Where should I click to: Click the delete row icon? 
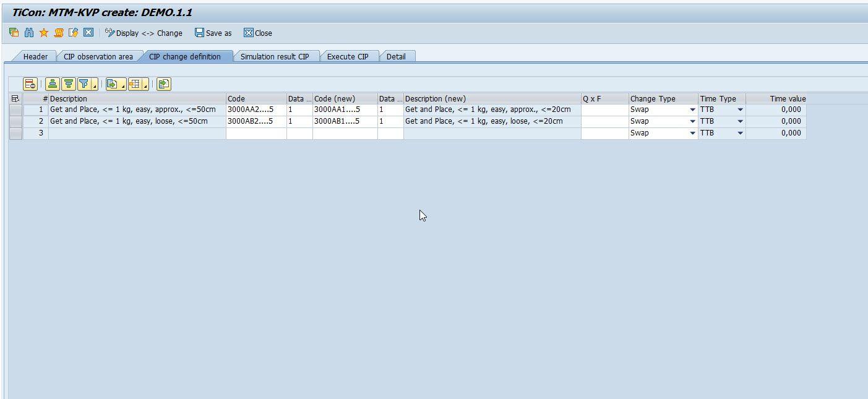tap(30, 84)
